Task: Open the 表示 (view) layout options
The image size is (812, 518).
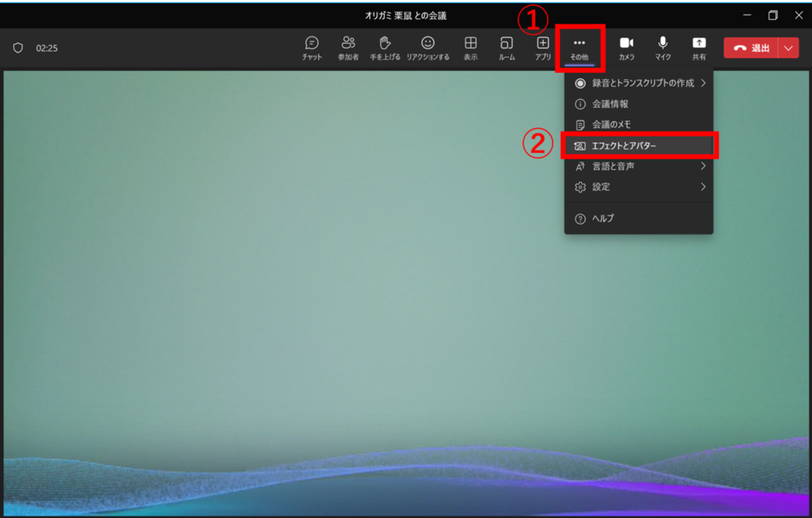Action: [470, 47]
